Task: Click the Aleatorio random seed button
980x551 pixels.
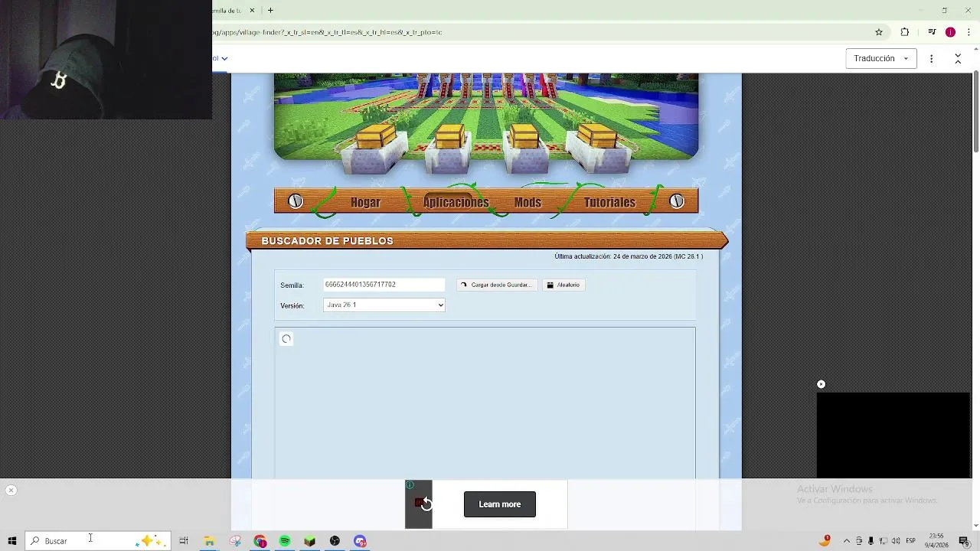Action: click(563, 285)
